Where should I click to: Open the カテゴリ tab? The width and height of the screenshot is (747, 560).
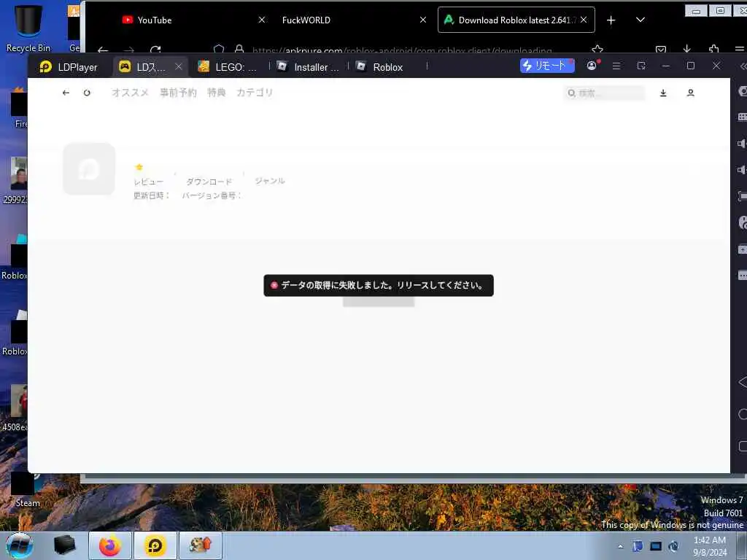[x=255, y=93]
